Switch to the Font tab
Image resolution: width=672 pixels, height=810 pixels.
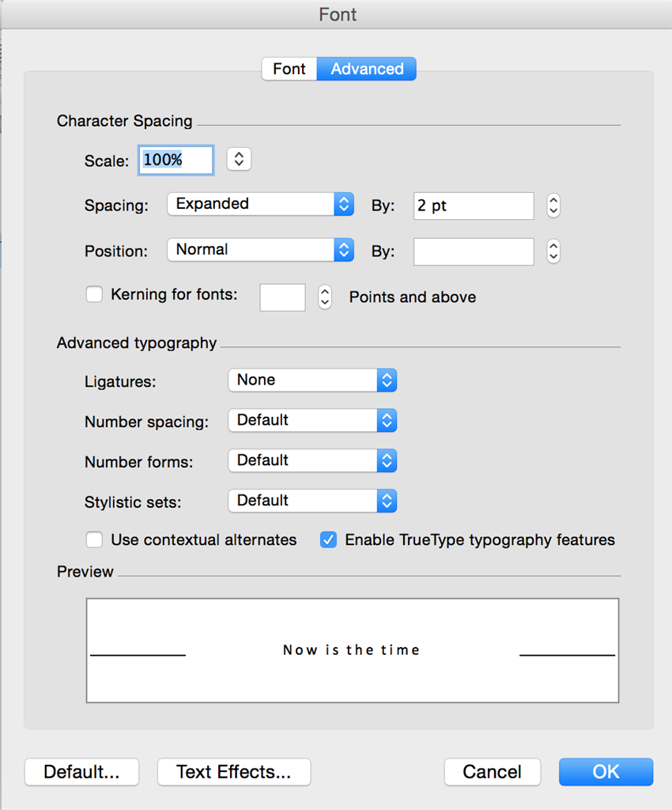289,69
